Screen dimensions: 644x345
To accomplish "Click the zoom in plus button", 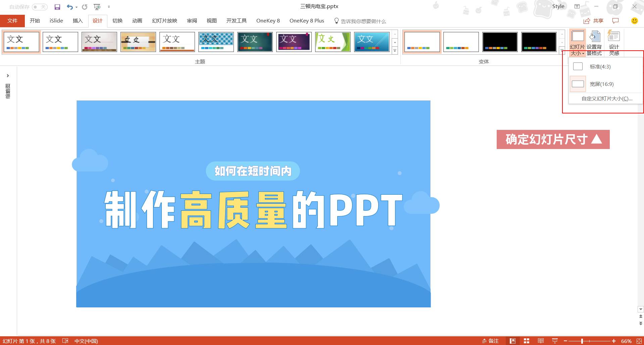I will [614, 341].
